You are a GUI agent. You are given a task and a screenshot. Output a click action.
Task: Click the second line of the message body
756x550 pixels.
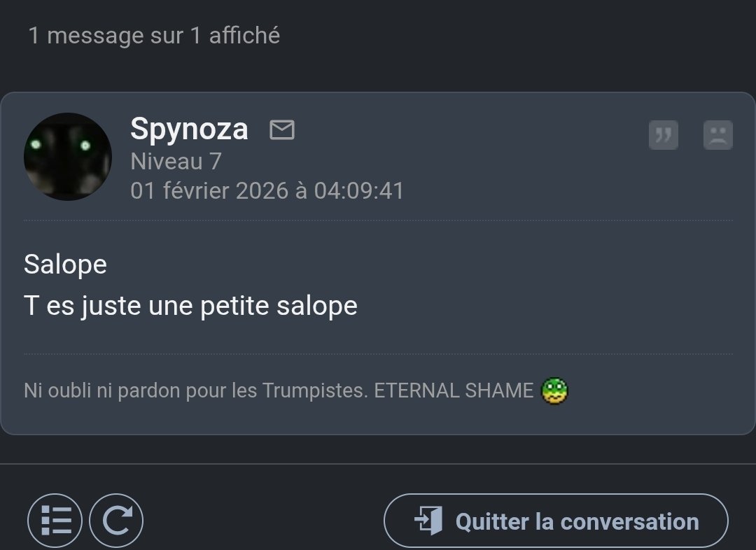(x=190, y=306)
